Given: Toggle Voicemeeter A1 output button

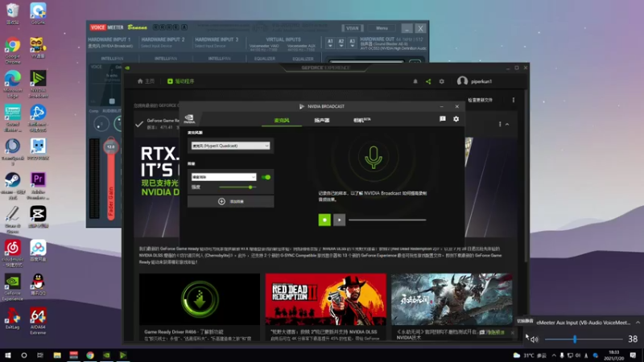Looking at the screenshot, I should [x=330, y=43].
